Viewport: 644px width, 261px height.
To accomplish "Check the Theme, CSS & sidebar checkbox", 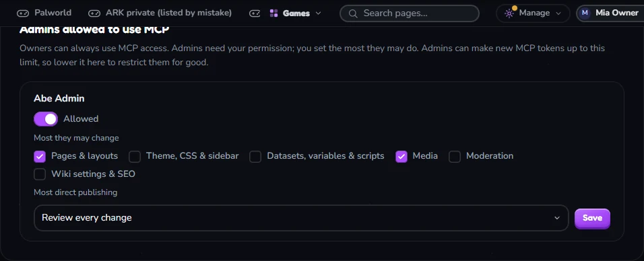I will pyautogui.click(x=135, y=156).
